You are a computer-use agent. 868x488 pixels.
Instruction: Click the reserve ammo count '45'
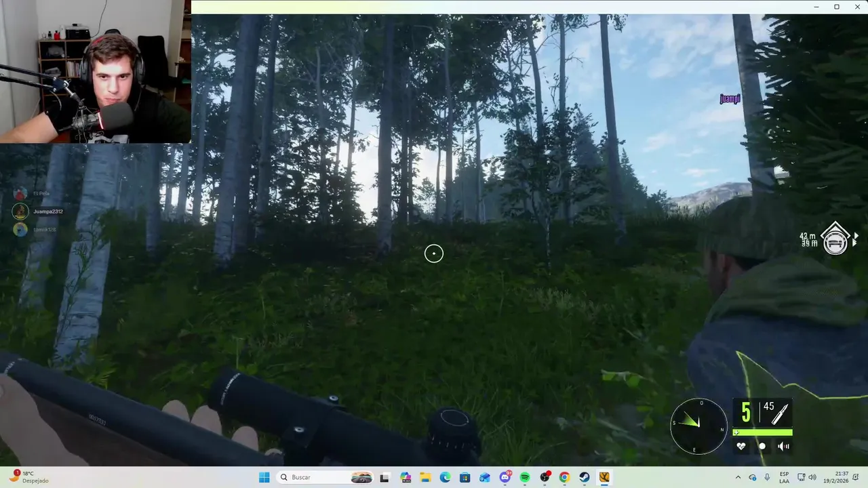tap(768, 407)
